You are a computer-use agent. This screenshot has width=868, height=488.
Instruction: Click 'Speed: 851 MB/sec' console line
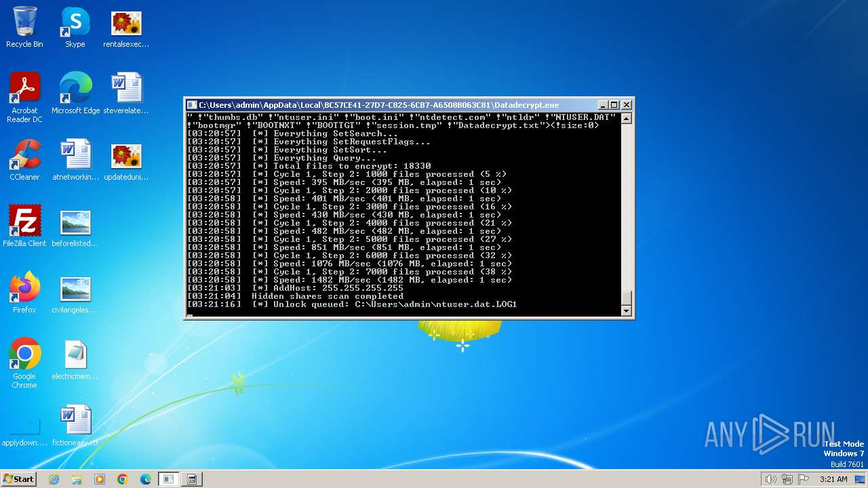click(344, 247)
